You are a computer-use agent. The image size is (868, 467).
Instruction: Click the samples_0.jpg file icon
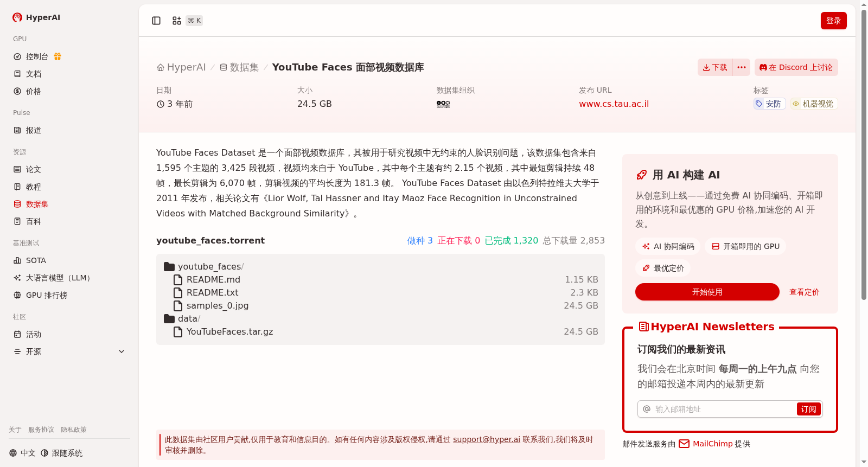coord(177,306)
